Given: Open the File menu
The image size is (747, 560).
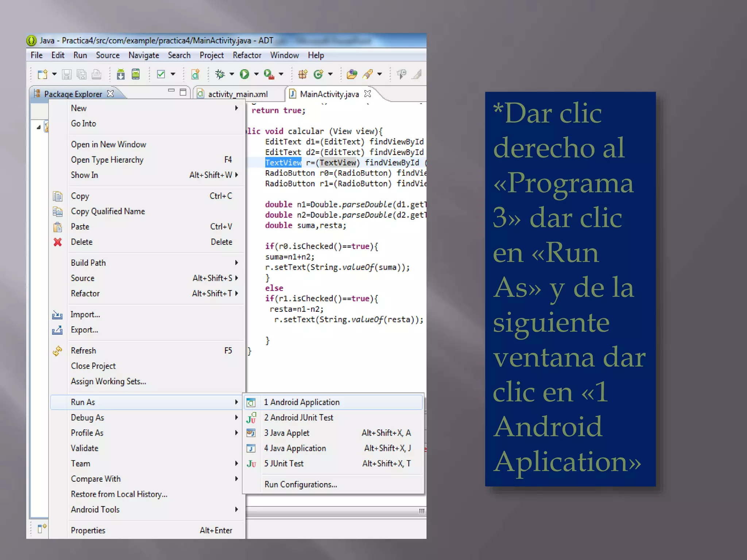Looking at the screenshot, I should coord(36,55).
